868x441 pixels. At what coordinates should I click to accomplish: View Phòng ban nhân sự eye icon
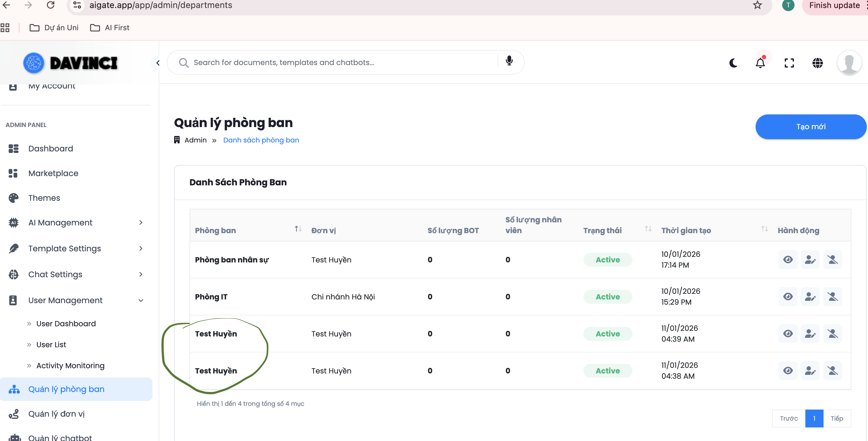788,260
